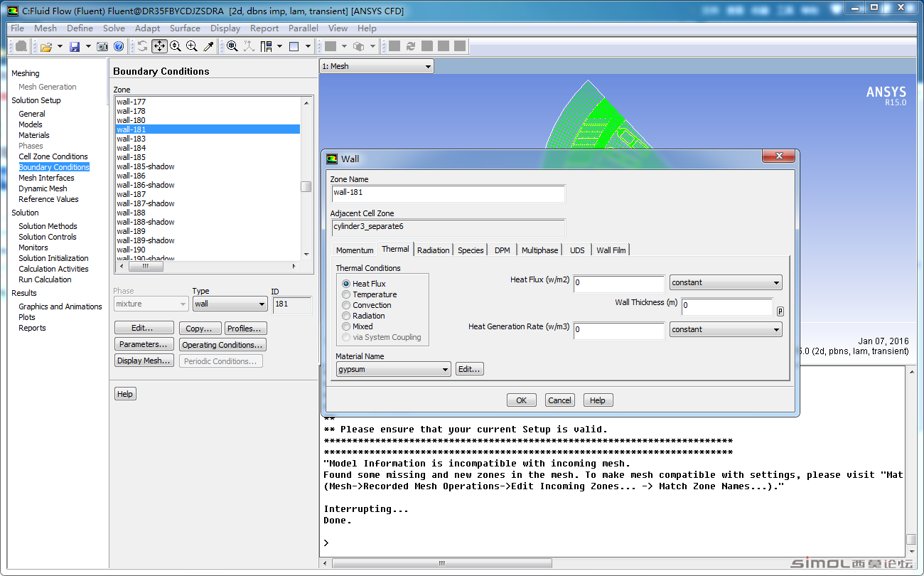Open dropdown arrow next to workspace layout icon
924x576 pixels.
(279, 46)
